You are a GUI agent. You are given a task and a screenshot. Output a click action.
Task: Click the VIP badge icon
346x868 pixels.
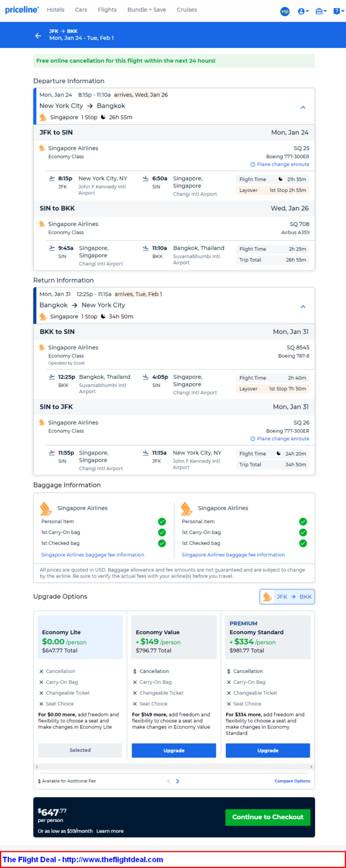(x=285, y=11)
